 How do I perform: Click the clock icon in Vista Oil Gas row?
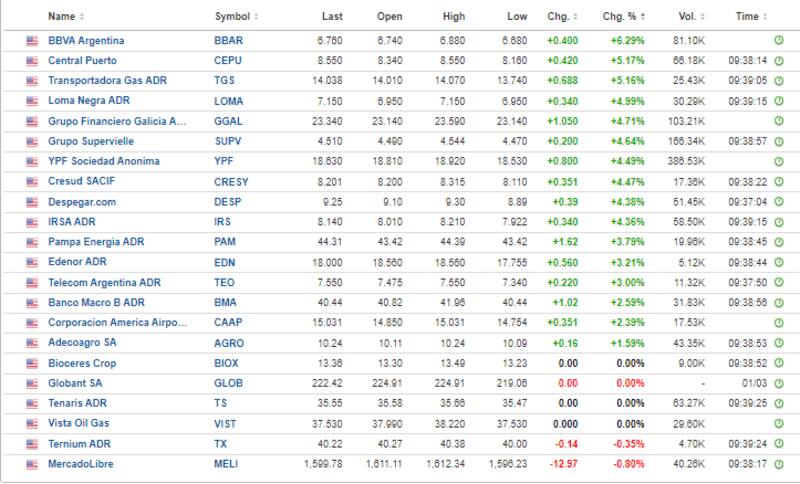[779, 424]
